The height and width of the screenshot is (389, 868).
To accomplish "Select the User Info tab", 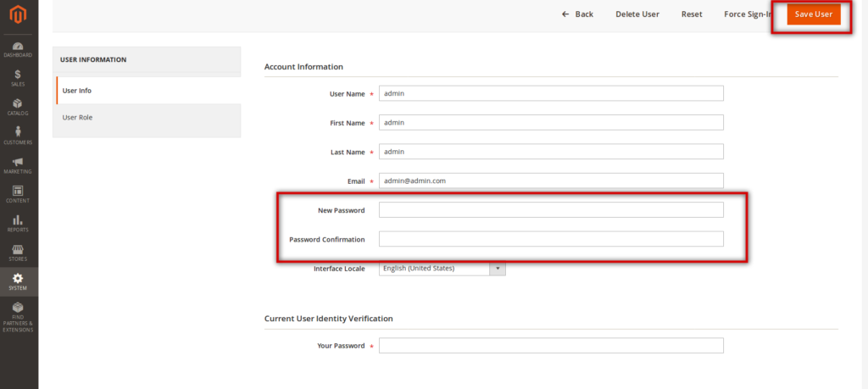I will (x=148, y=91).
